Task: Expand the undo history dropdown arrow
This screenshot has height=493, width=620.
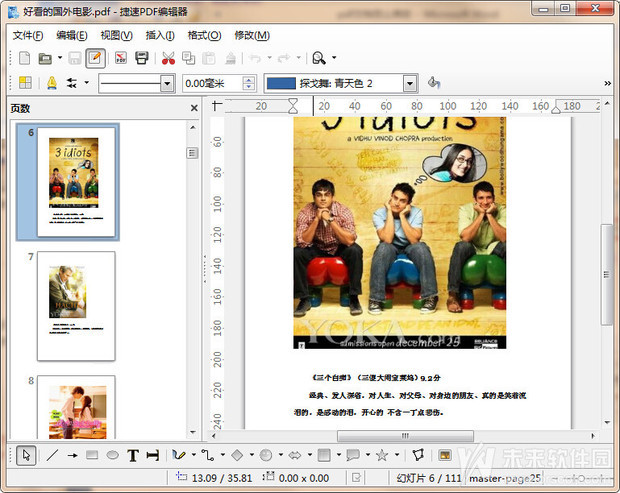Action: (x=270, y=58)
